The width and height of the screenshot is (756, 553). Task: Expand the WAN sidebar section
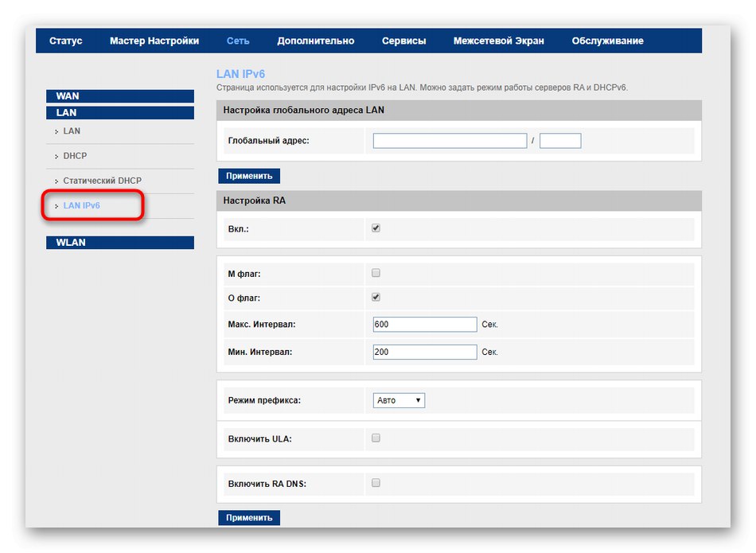pos(120,96)
